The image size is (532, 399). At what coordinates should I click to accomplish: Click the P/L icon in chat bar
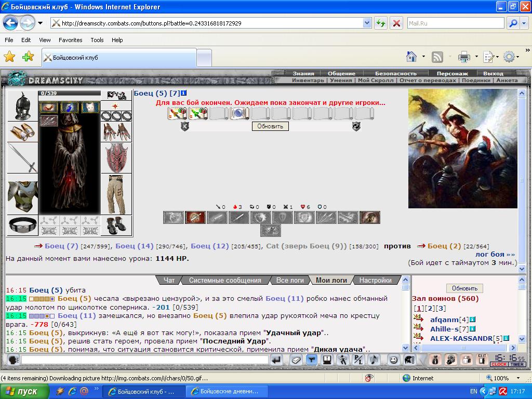pos(358,360)
